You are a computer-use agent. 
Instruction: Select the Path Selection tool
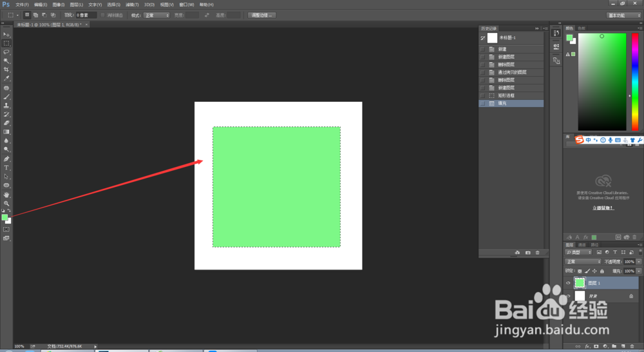coord(6,177)
